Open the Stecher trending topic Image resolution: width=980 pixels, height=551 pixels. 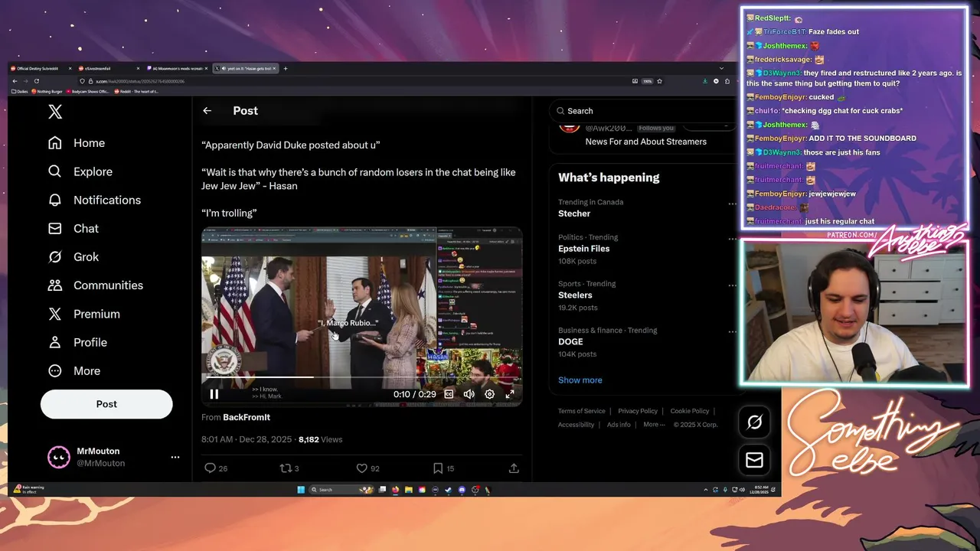[574, 214]
